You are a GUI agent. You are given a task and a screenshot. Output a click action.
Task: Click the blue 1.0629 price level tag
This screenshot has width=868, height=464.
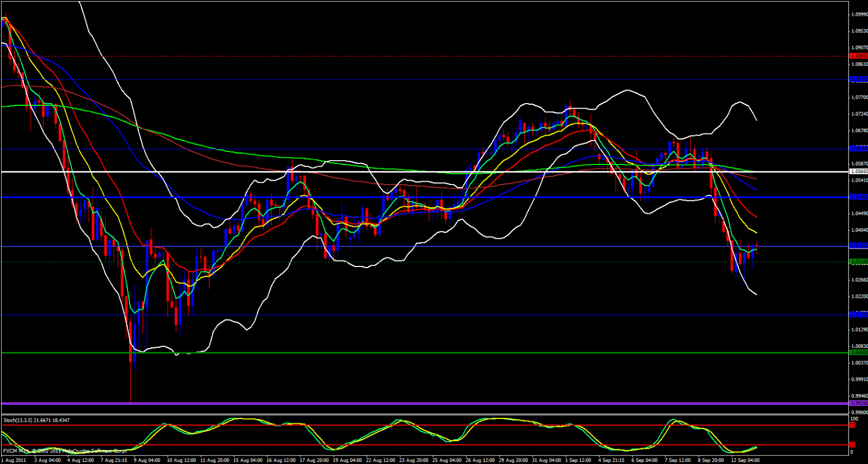[859, 148]
